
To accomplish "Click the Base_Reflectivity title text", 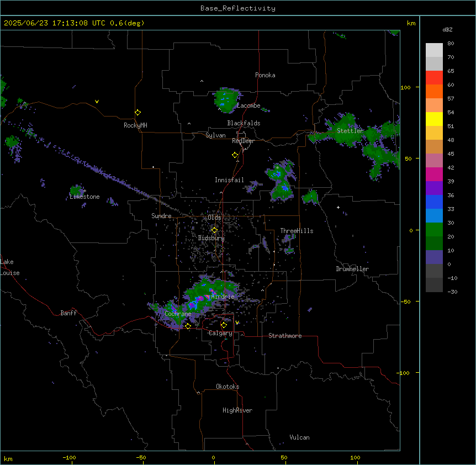I will click(238, 8).
